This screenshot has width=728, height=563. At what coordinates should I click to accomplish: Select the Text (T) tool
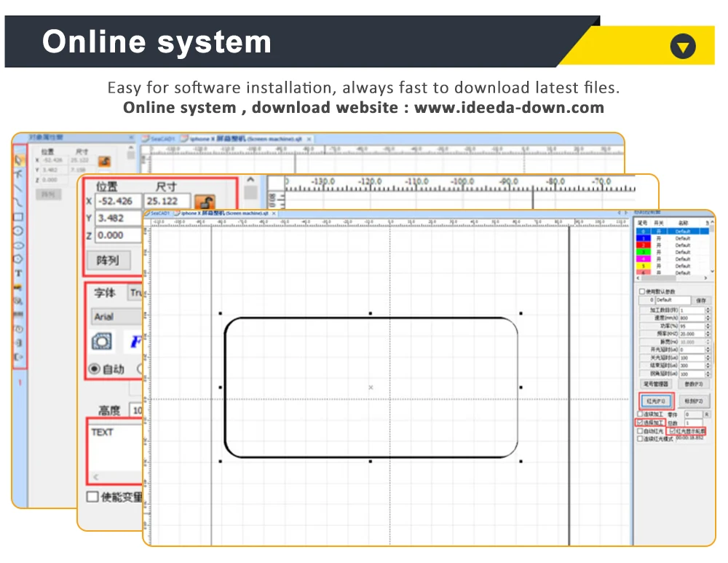pos(19,273)
